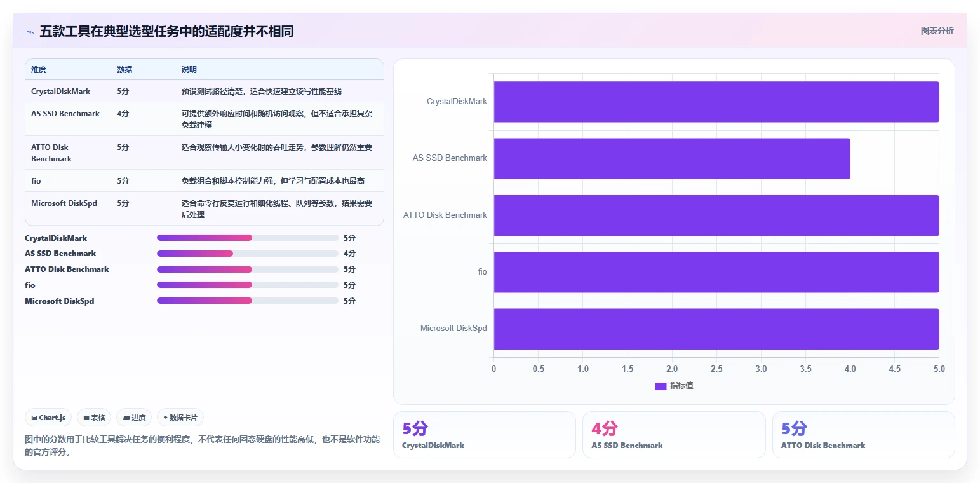Viewport: 980px width, 483px height.
Task: Click the 数据 table column header
Action: (x=125, y=70)
